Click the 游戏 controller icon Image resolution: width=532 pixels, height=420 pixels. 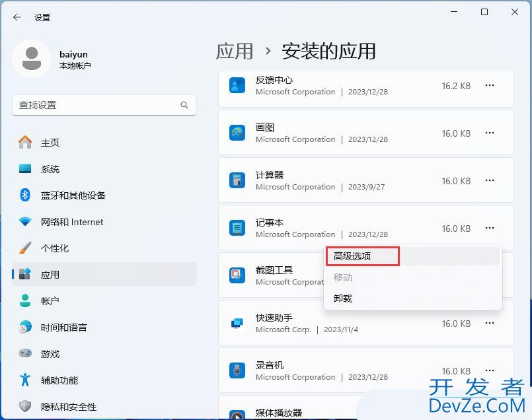[x=25, y=353]
